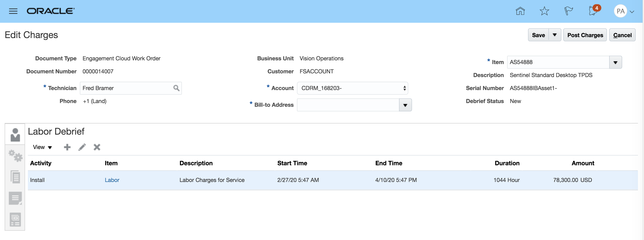Open the hamburger navigation menu

pyautogui.click(x=13, y=11)
